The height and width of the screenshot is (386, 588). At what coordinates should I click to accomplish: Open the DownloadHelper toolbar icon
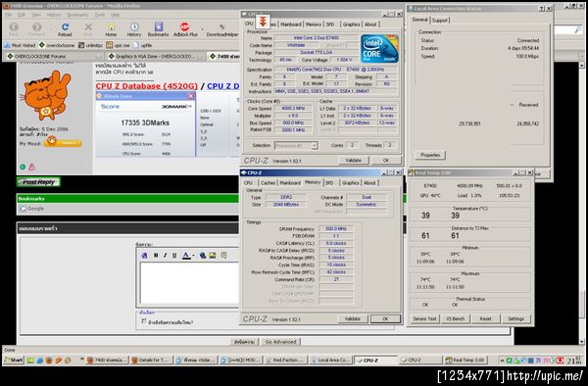pos(222,29)
